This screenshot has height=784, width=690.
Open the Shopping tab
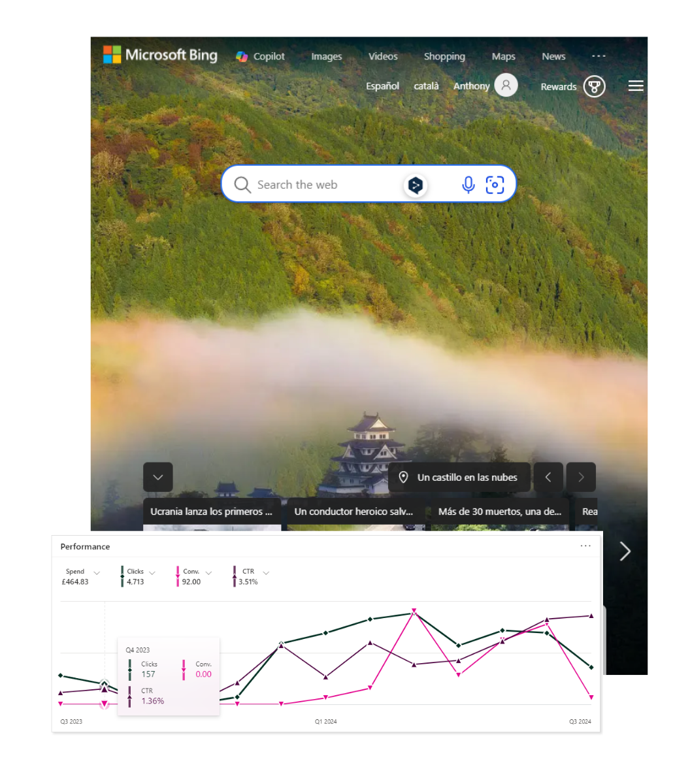444,57
